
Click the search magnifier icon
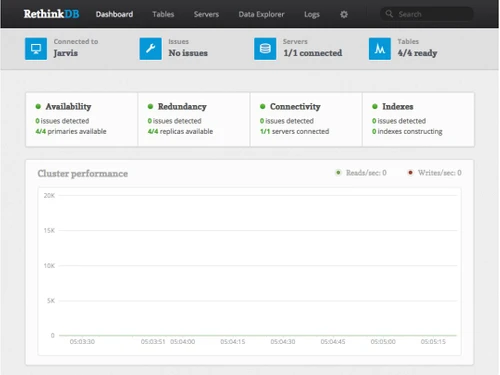[x=389, y=14]
